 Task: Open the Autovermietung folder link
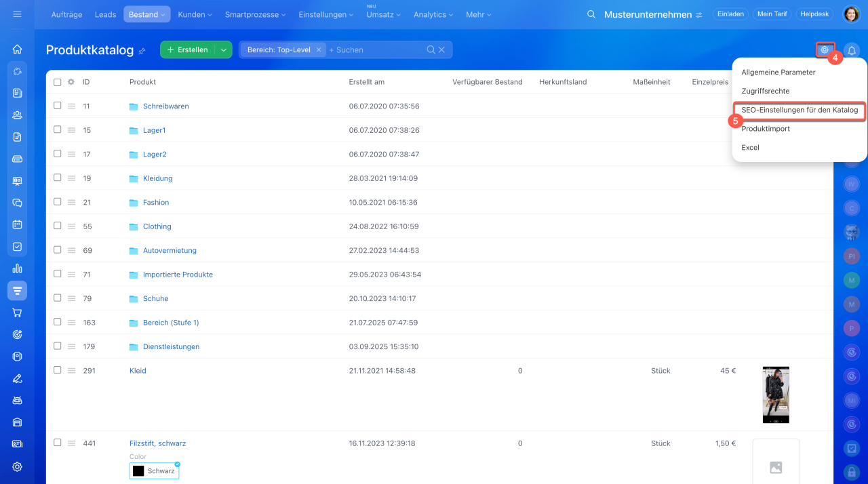tap(170, 250)
